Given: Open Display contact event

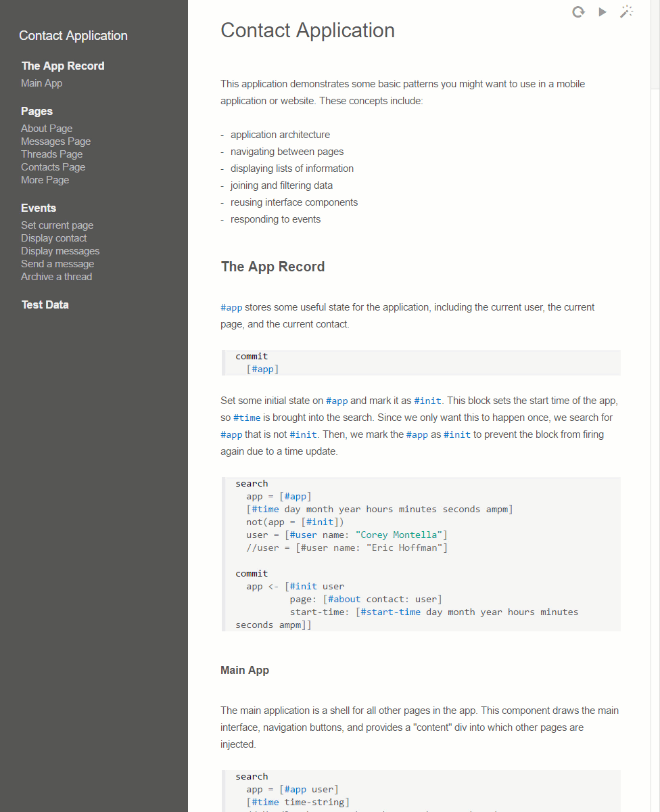Looking at the screenshot, I should point(53,238).
